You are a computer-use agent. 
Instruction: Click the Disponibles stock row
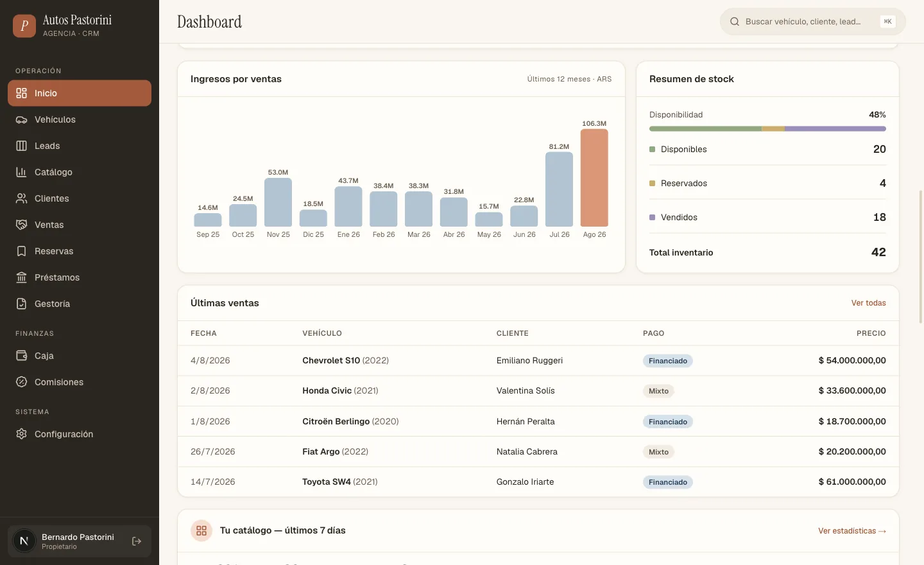point(767,149)
